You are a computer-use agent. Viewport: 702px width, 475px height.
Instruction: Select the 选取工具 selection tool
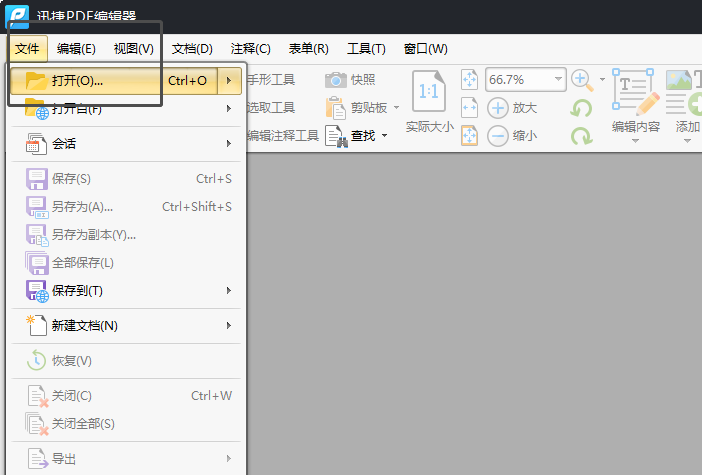pyautogui.click(x=270, y=107)
